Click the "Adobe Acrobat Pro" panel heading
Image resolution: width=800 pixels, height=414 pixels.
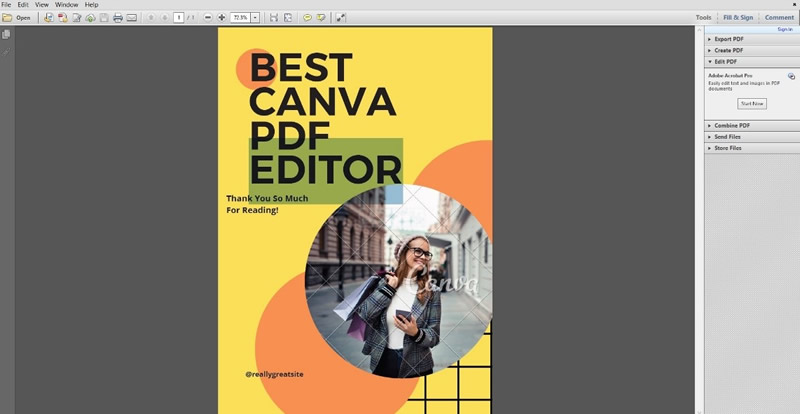tap(730, 76)
